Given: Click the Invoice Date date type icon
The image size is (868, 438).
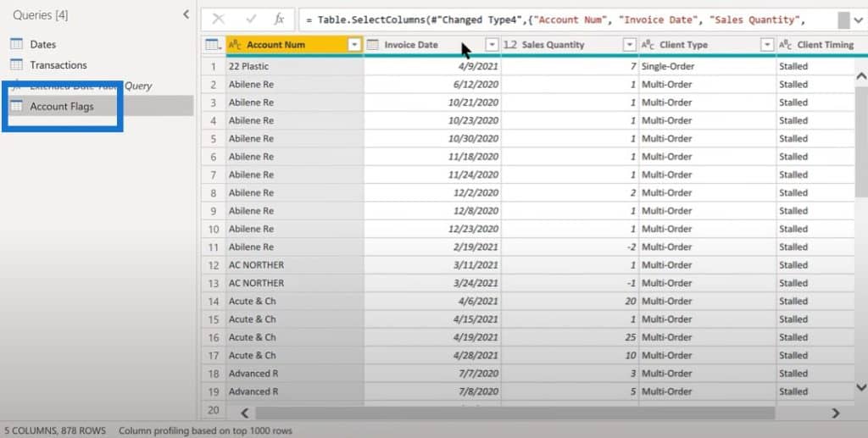Looking at the screenshot, I should click(373, 45).
